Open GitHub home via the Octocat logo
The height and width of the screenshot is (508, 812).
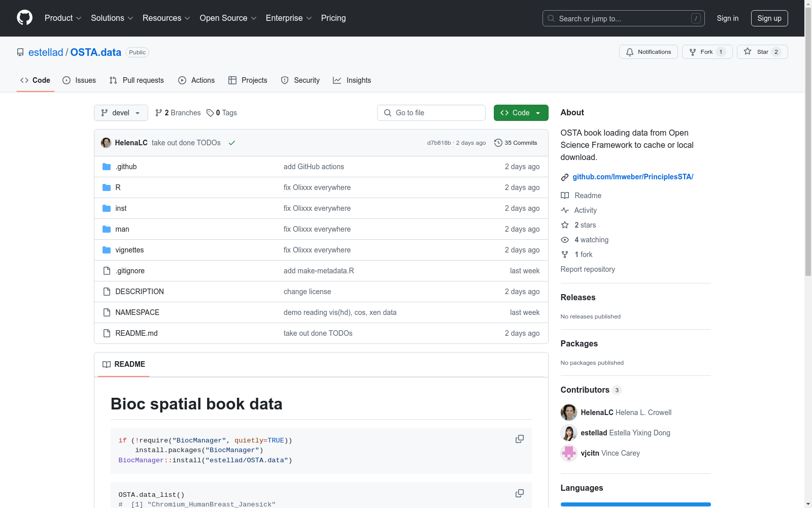24,18
